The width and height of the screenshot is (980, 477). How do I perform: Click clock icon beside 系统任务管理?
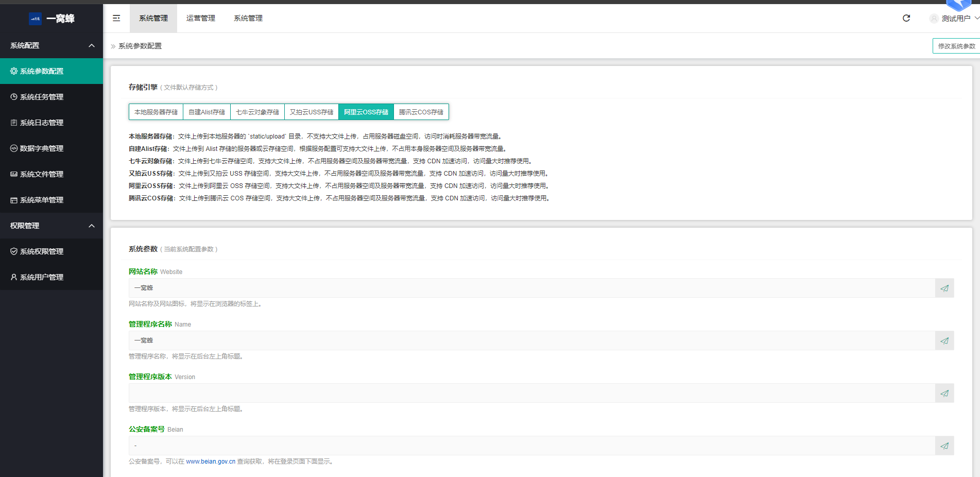(14, 97)
